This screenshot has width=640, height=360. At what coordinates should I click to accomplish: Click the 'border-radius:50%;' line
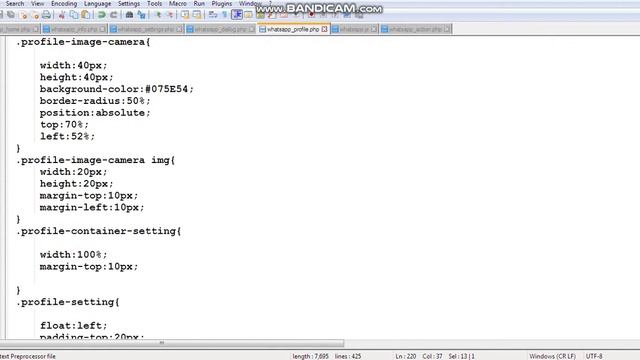coord(95,101)
